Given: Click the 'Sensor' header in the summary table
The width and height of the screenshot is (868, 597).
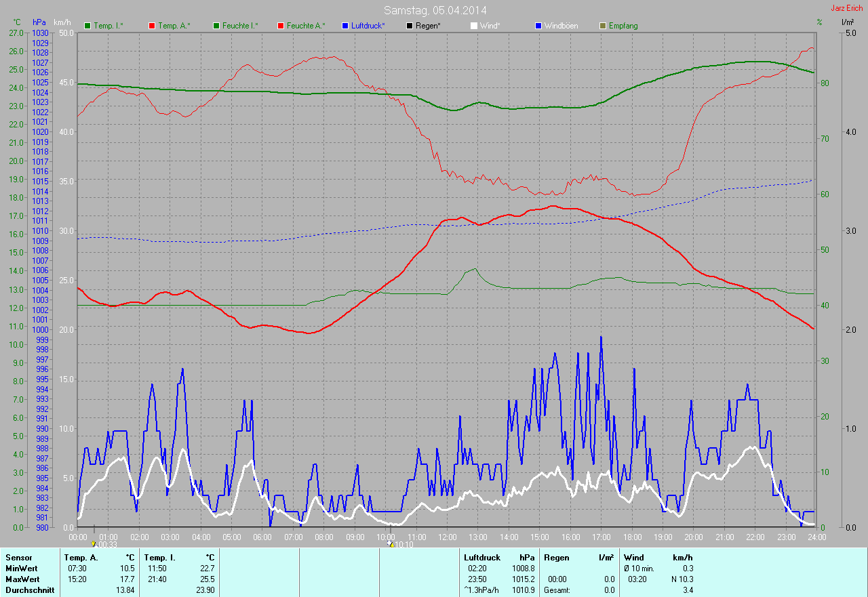Looking at the screenshot, I should pos(18,558).
